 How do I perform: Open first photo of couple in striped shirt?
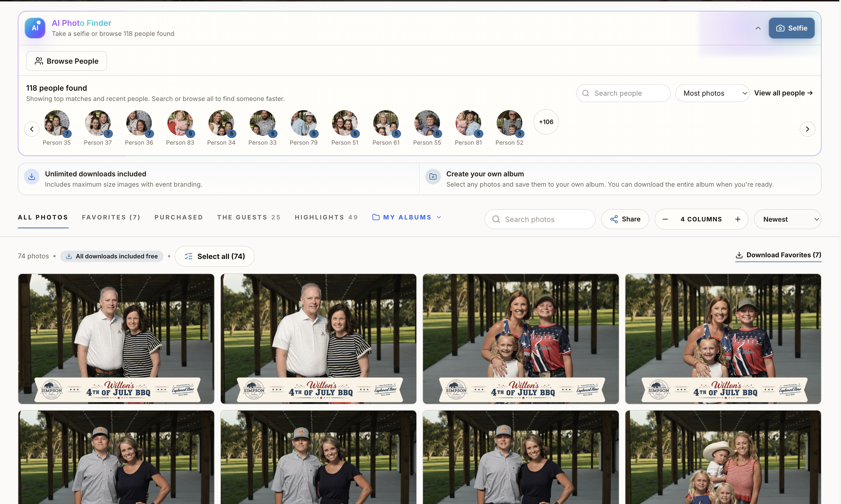[116, 339]
